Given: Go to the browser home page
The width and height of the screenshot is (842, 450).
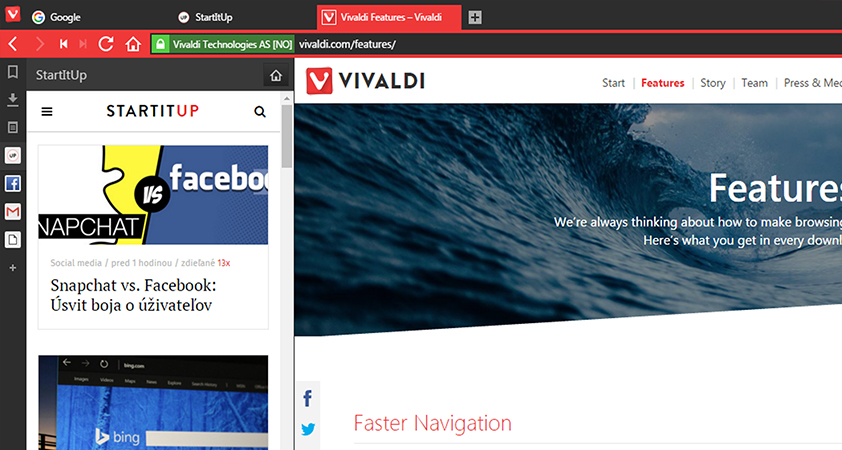Looking at the screenshot, I should 133,44.
